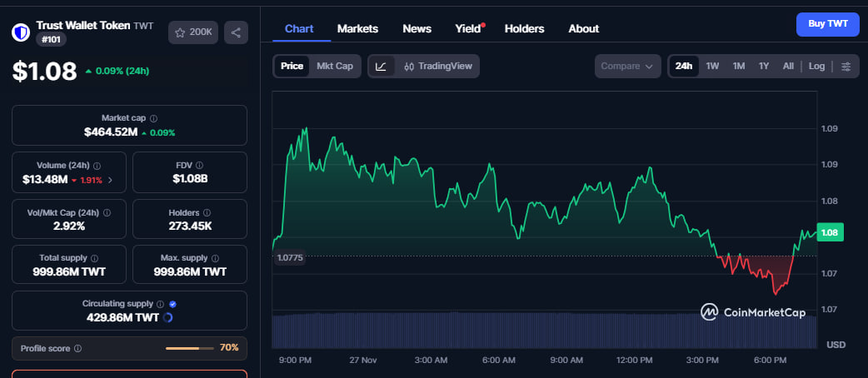Select the line chart type icon

pos(381,66)
